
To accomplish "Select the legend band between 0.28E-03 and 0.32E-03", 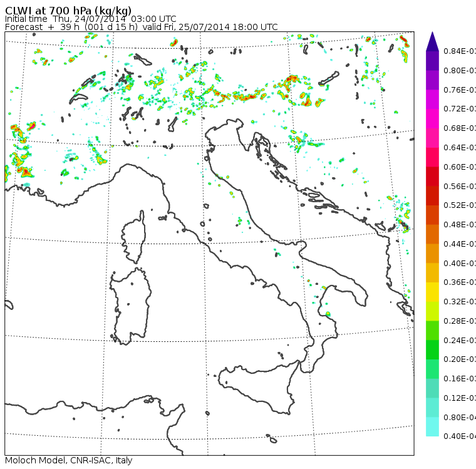I will (432, 311).
